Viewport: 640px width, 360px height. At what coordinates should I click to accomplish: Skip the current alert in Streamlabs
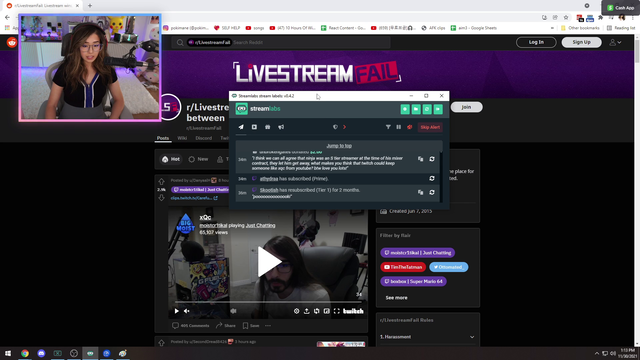point(430,127)
